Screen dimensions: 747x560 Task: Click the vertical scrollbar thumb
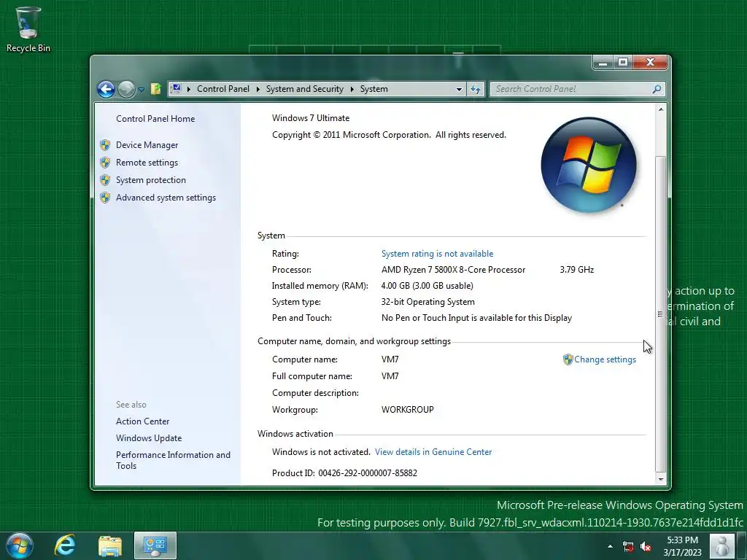661,314
